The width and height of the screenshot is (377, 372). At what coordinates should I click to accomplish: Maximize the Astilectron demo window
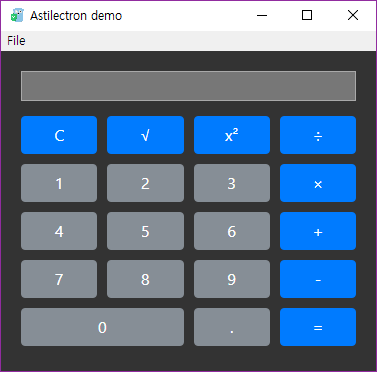point(307,15)
